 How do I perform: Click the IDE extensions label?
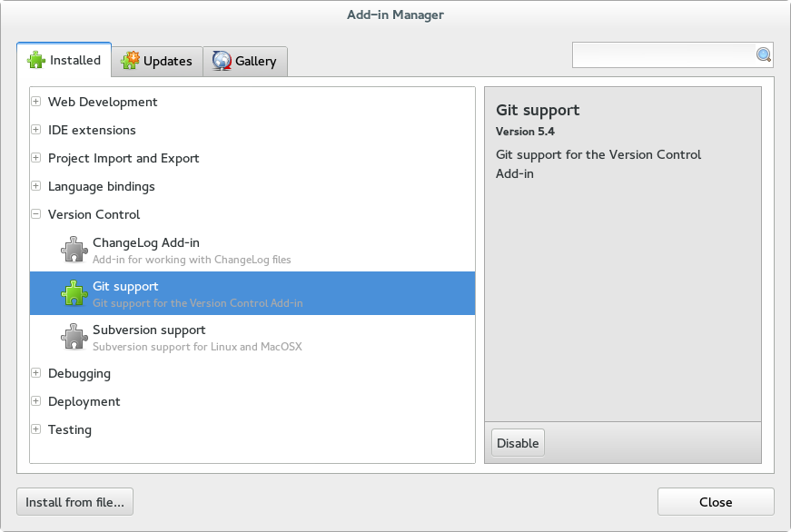pyautogui.click(x=92, y=130)
